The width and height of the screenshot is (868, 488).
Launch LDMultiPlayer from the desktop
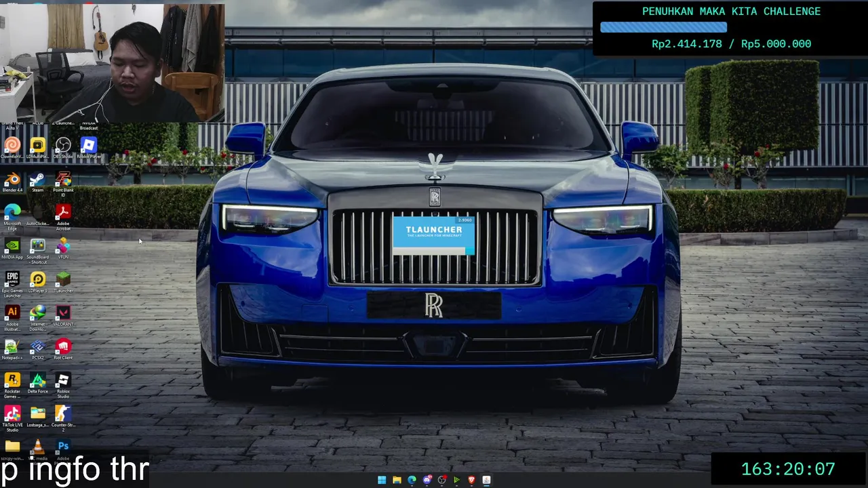(38, 147)
